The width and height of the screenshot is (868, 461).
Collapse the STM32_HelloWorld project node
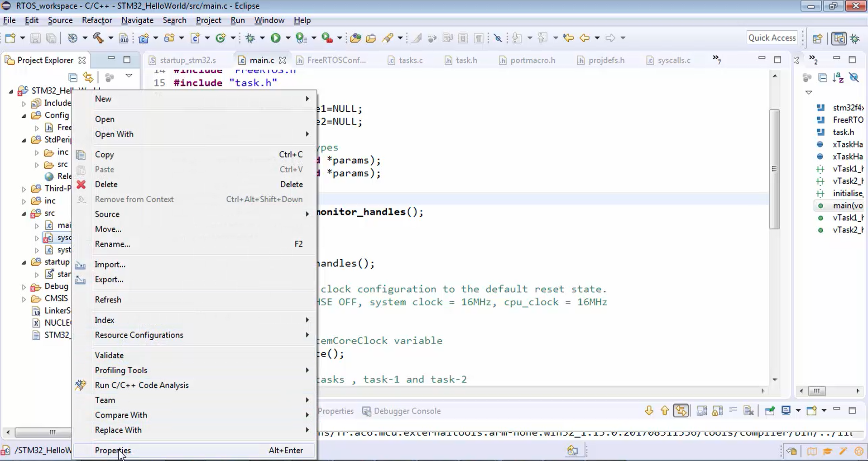click(11, 91)
